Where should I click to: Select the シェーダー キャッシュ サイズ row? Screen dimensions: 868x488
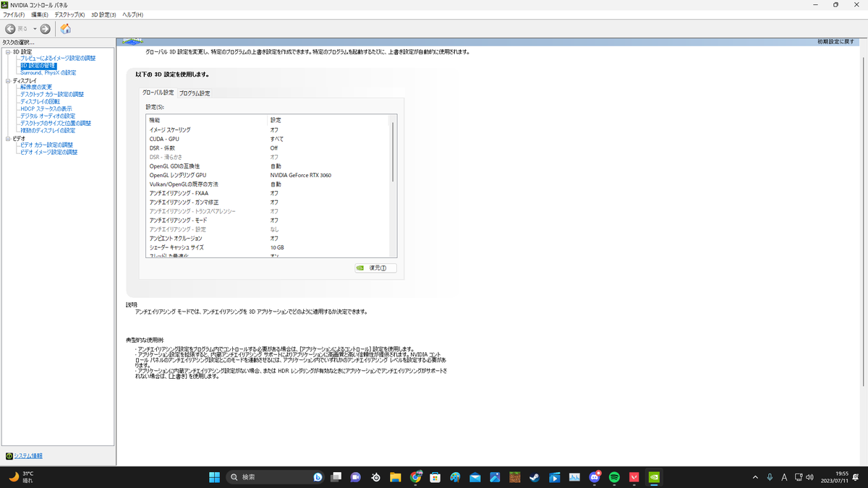(x=268, y=247)
